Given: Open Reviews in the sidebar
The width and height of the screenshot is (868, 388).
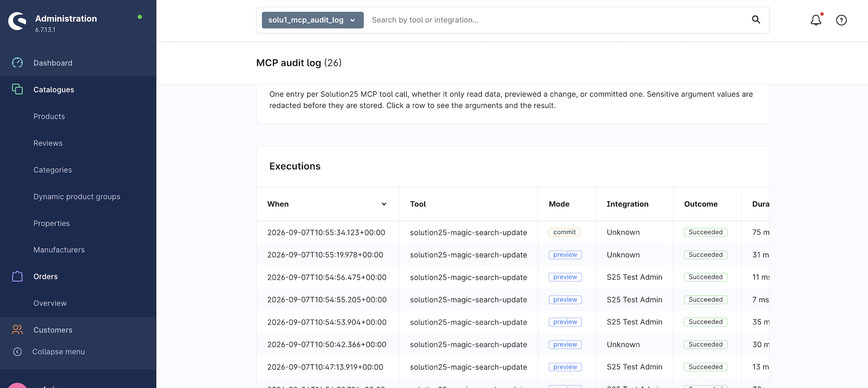Looking at the screenshot, I should pyautogui.click(x=48, y=143).
